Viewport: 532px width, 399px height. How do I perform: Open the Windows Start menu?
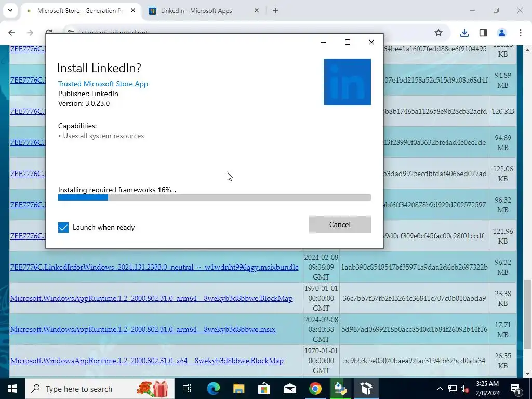[x=12, y=389]
